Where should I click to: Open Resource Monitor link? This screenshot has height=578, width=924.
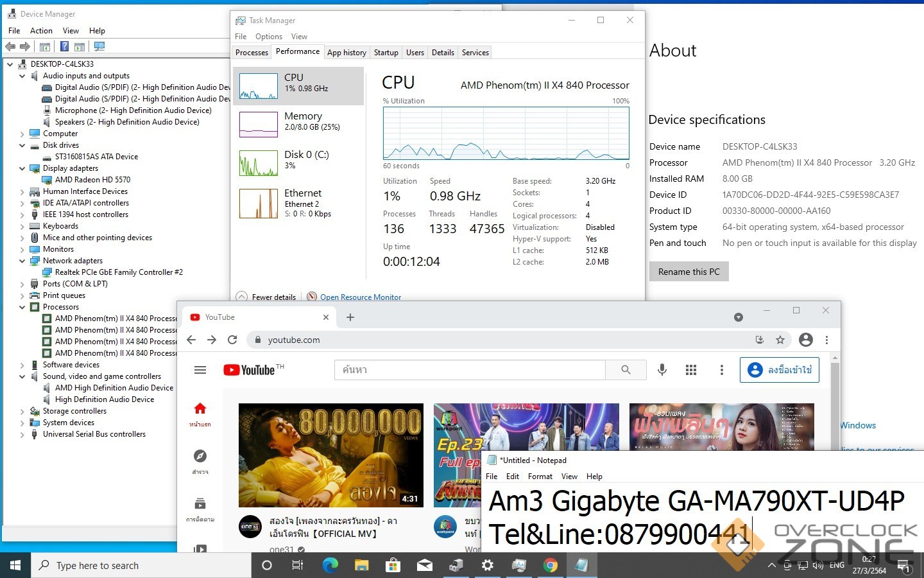(x=360, y=297)
